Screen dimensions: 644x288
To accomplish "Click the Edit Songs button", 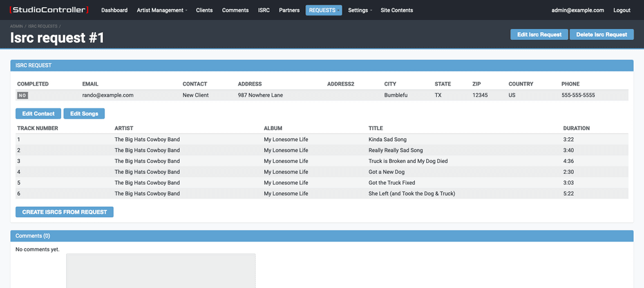I will [x=84, y=113].
